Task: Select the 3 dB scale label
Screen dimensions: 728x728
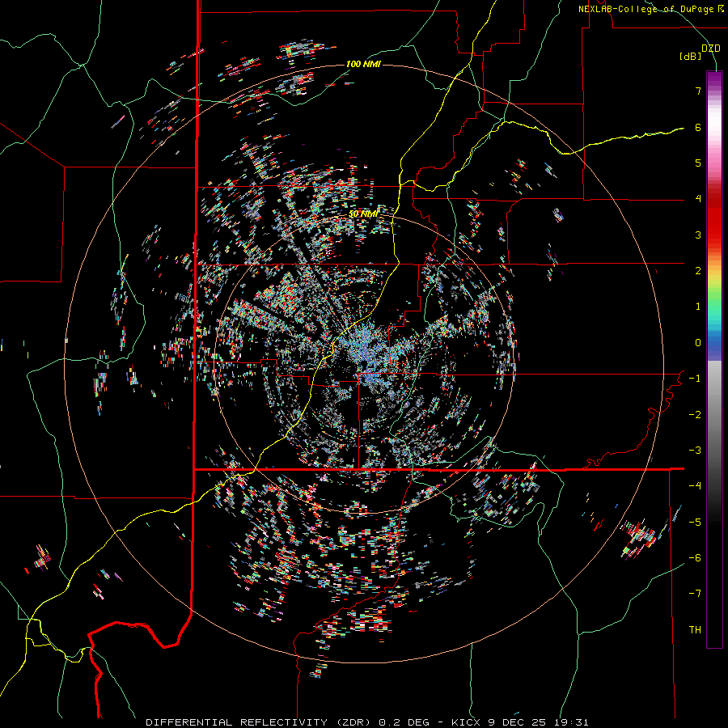Action: [698, 235]
